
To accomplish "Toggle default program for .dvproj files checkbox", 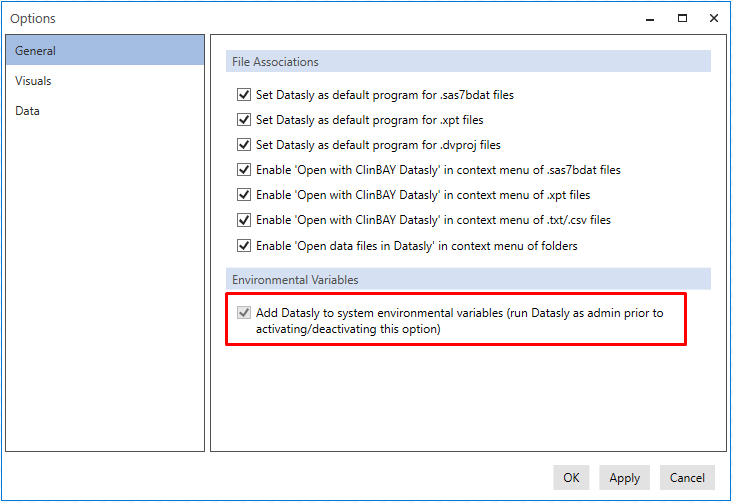I will [244, 144].
